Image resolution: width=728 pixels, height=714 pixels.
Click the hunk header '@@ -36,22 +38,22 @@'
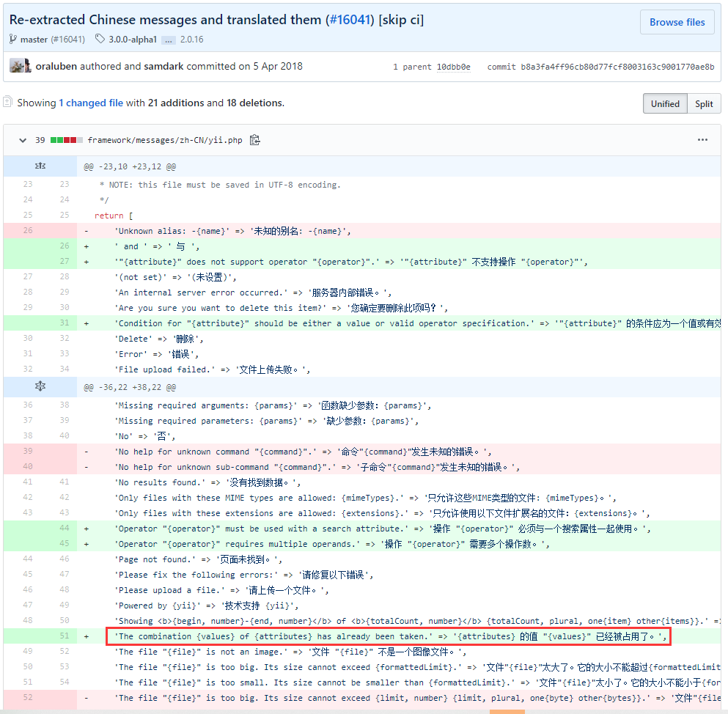pos(130,387)
